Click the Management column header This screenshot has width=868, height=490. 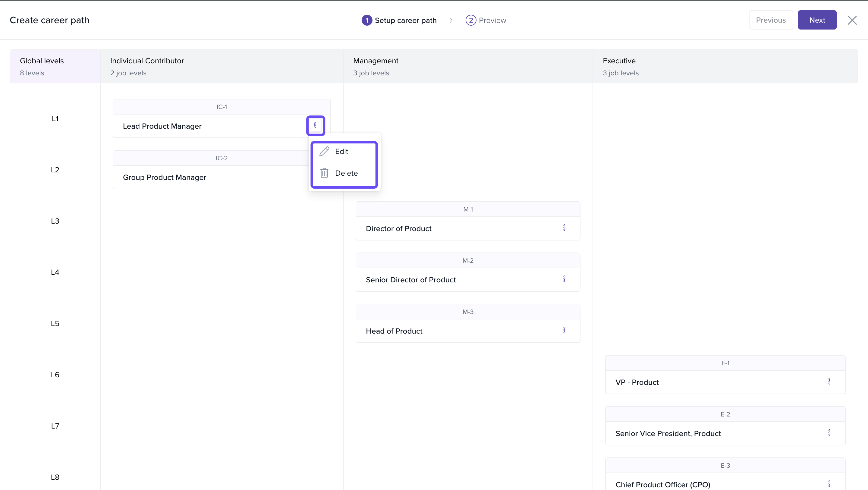[375, 61]
